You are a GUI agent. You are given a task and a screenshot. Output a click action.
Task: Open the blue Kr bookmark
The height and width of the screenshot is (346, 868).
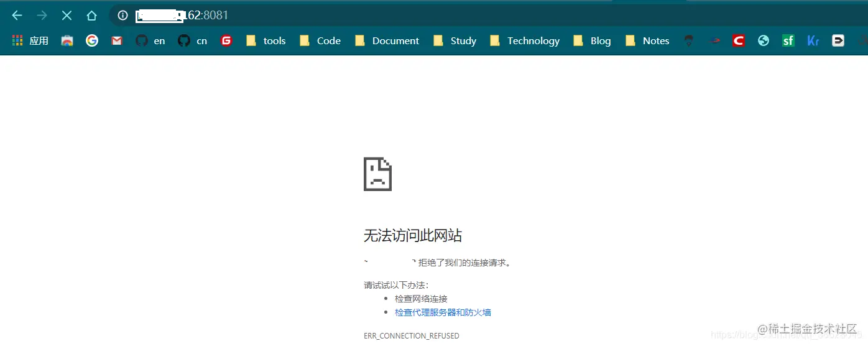point(813,40)
